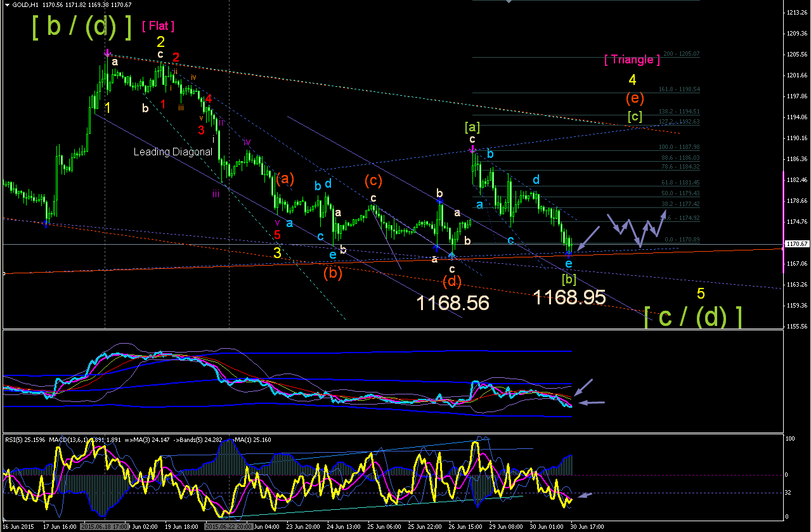This screenshot has height=532, width=811.
Task: Click the yellow '2' below Flat label
Action: (x=161, y=42)
